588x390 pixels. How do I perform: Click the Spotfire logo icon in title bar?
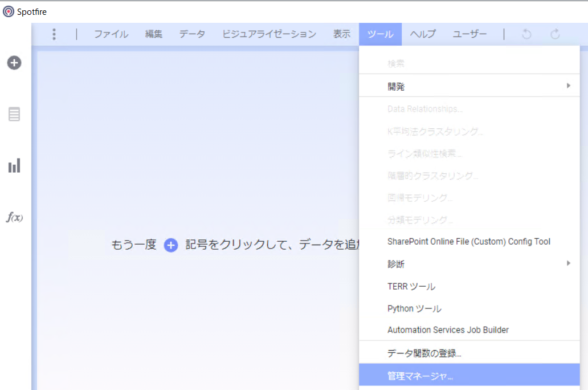click(8, 11)
